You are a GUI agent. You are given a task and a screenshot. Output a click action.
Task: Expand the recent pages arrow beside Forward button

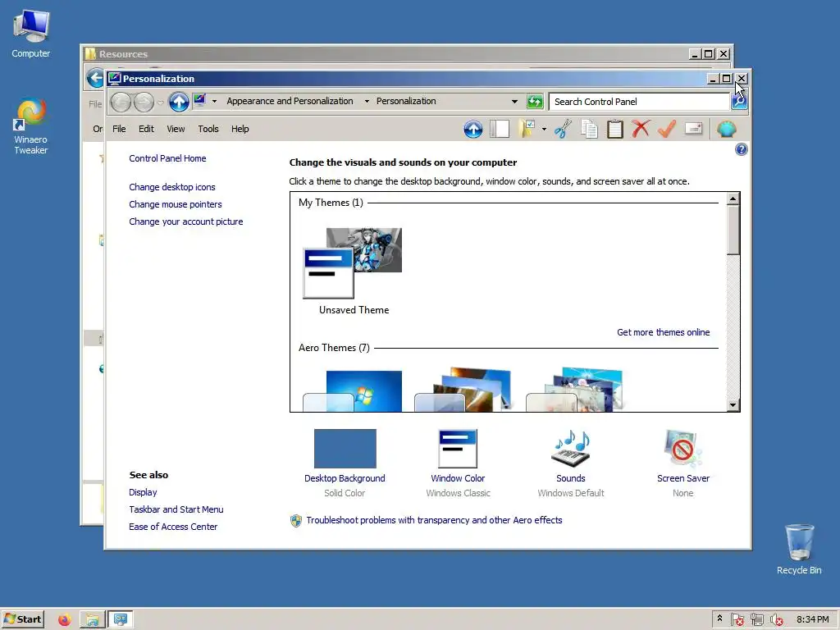tap(161, 102)
